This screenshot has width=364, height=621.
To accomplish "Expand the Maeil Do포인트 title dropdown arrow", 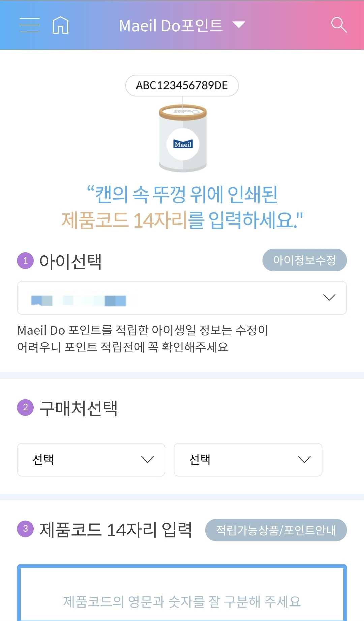I will click(239, 25).
